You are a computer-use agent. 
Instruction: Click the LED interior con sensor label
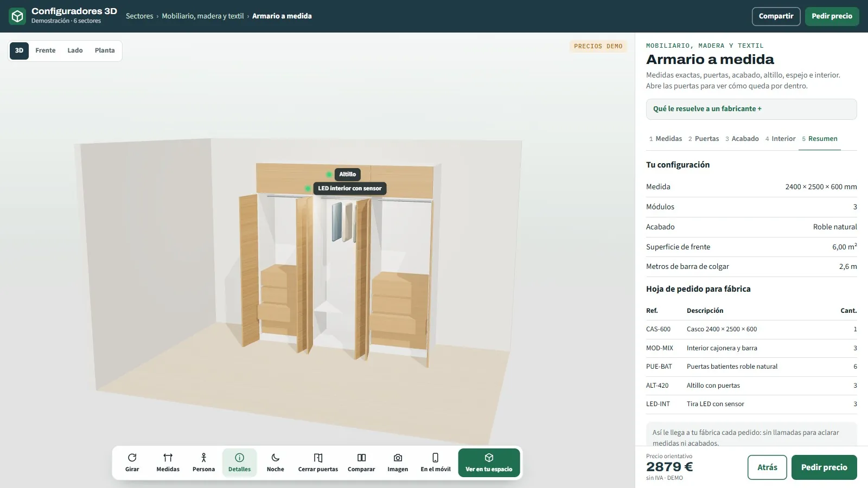(350, 188)
